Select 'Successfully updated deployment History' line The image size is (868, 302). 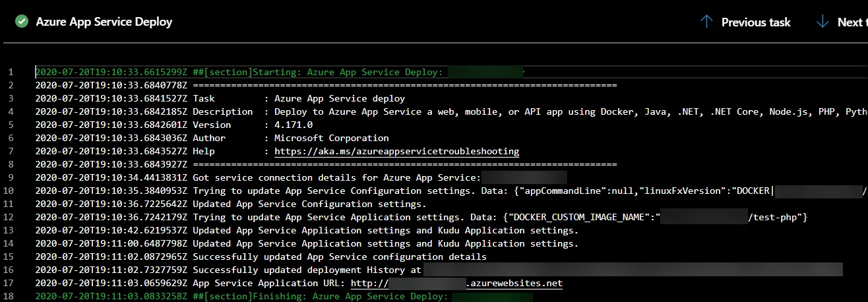(x=439, y=270)
